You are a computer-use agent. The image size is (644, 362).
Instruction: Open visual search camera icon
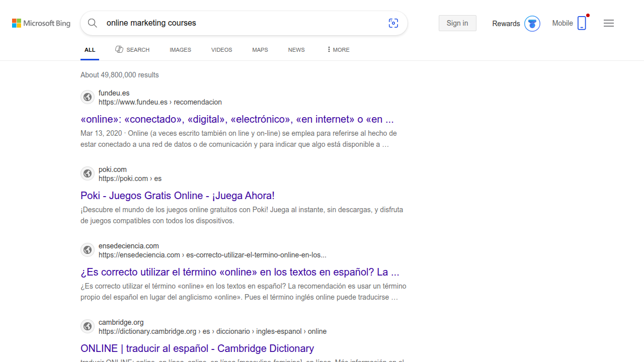393,23
